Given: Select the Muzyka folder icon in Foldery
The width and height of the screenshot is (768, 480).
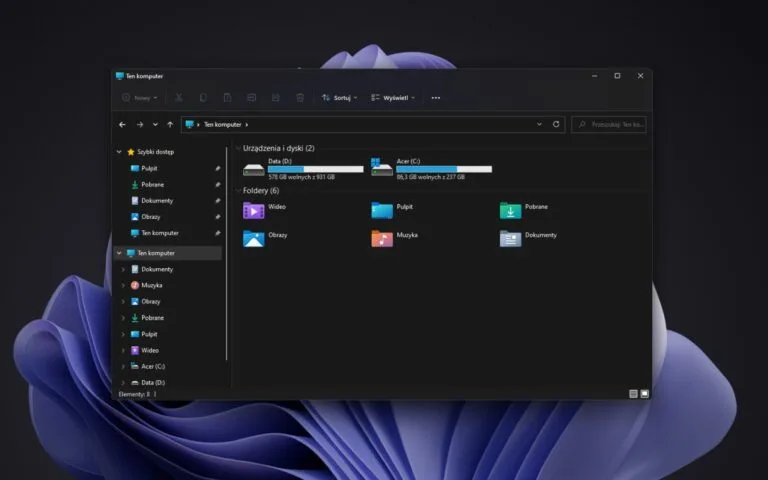Looking at the screenshot, I should (x=382, y=239).
